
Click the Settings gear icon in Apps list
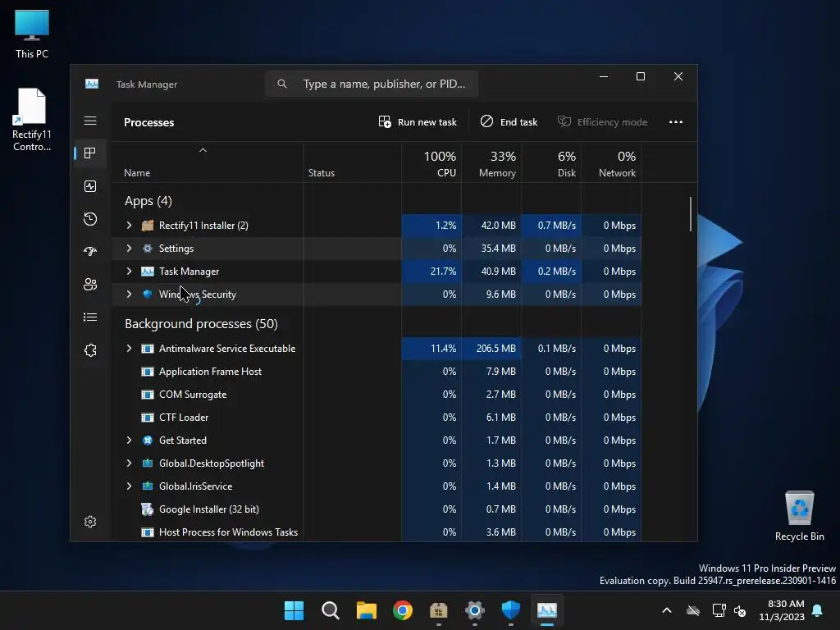coord(148,249)
